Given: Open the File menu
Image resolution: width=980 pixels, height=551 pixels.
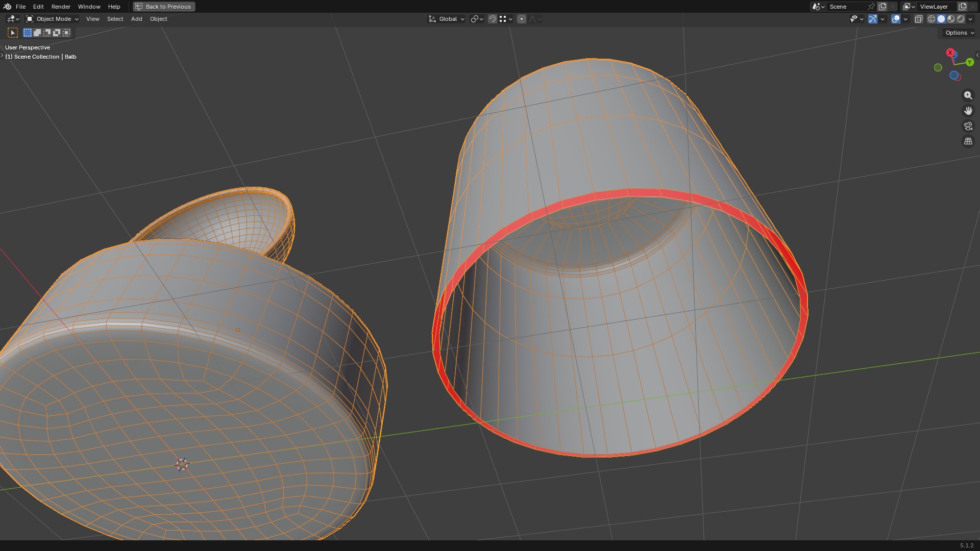Looking at the screenshot, I should pos(20,7).
